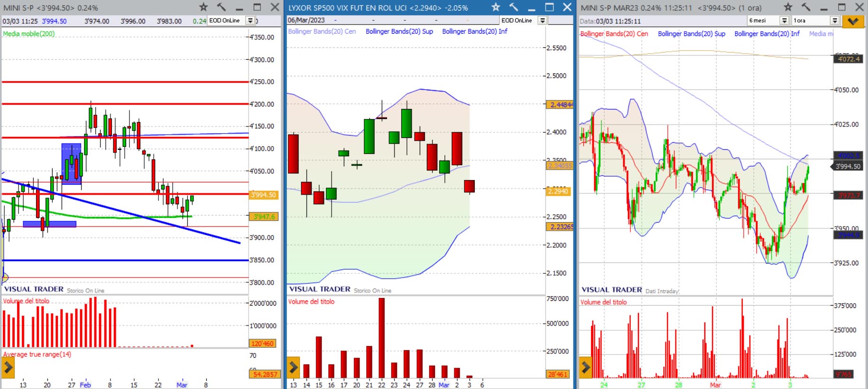This screenshot has width=868, height=389.
Task: Click the 2.2940 last price tag in LYXOR chart
Action: click(x=558, y=191)
